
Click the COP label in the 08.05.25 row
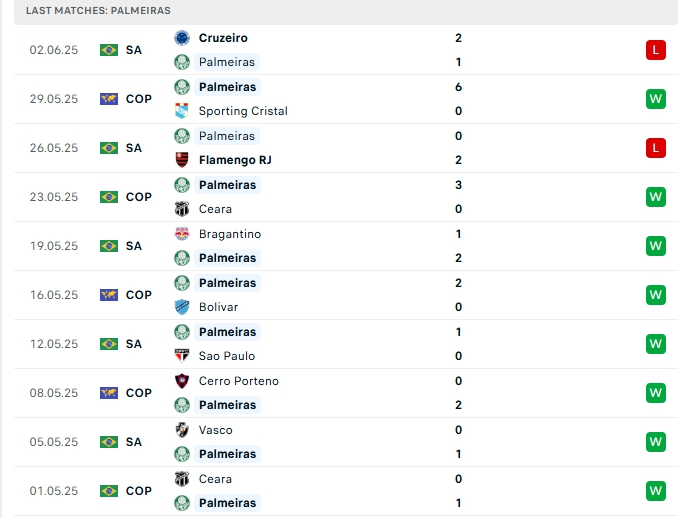(x=139, y=393)
